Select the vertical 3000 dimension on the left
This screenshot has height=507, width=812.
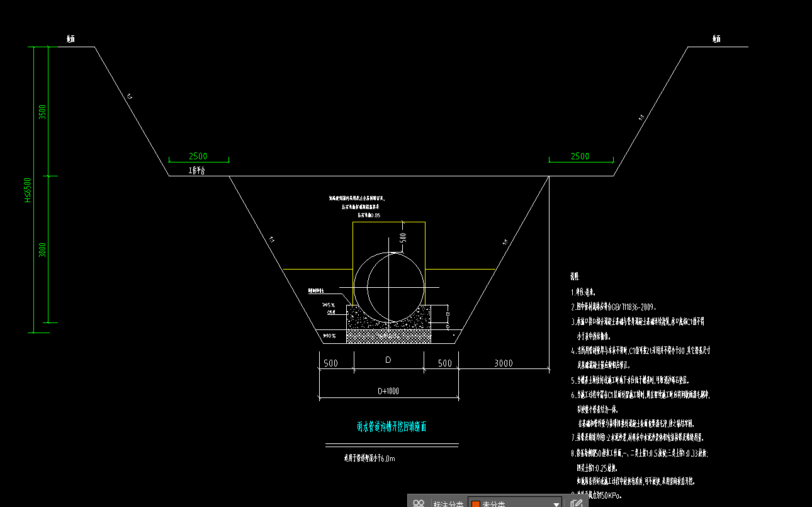coord(42,249)
